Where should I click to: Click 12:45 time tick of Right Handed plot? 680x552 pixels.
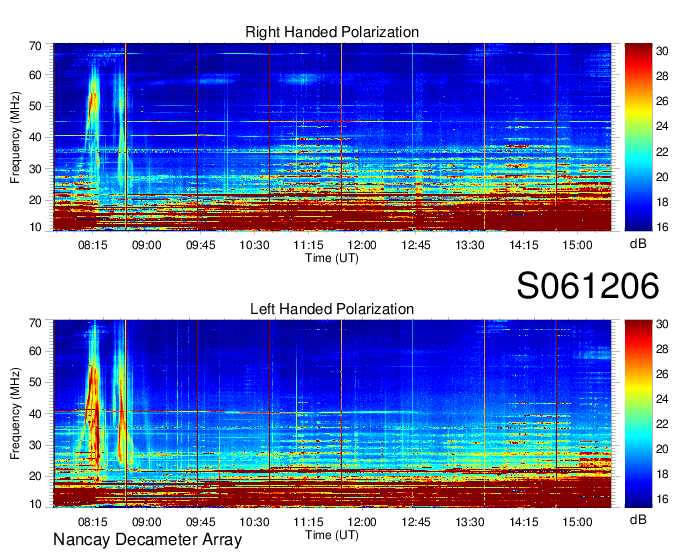[416, 245]
